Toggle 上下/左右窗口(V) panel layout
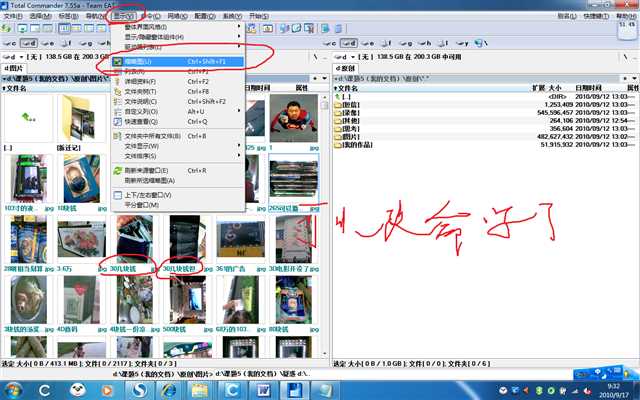 coord(178,195)
